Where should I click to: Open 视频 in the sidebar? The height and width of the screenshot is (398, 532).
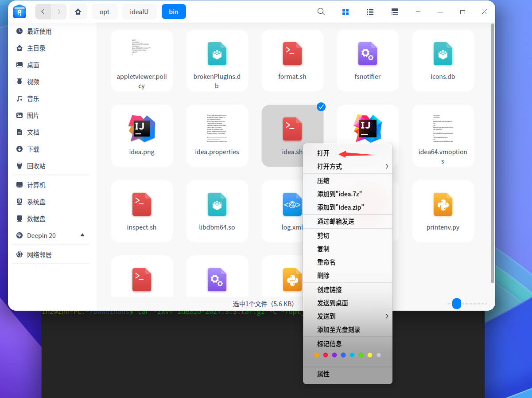tap(52, 82)
